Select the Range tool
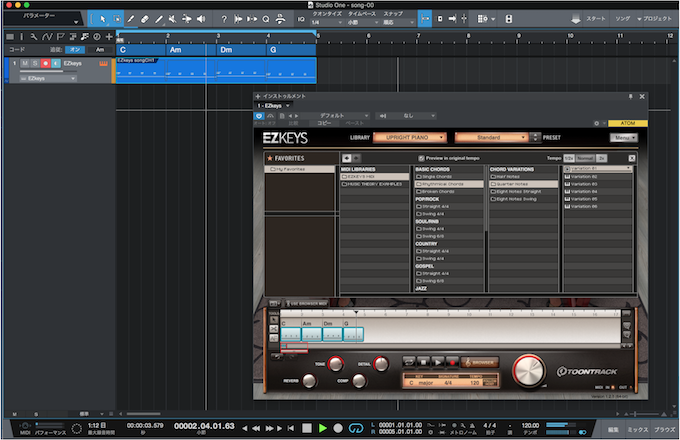Viewport: 680px width, 440px height. (117, 19)
